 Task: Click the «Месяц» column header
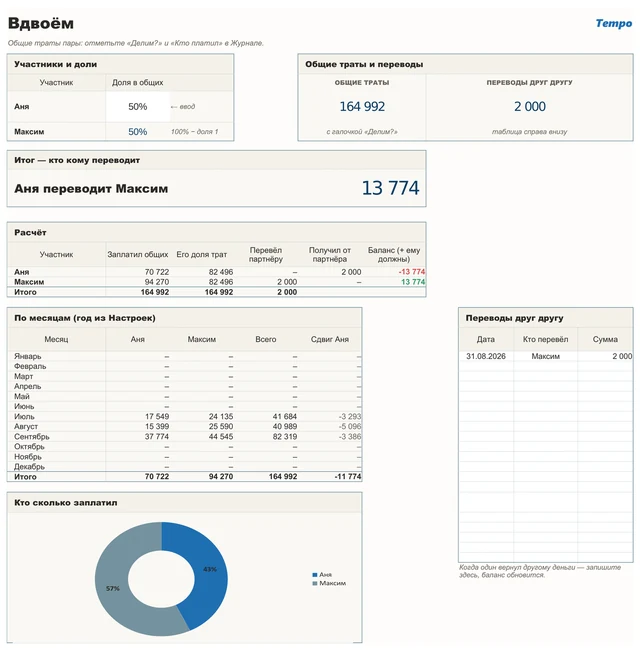pos(56,340)
